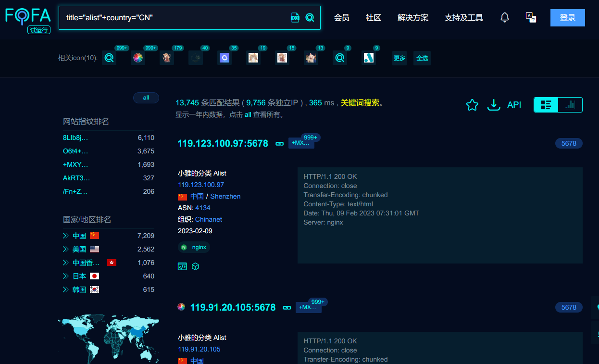The image size is (599, 364).
Task: Click IP link 119.91.20.105
Action: (199, 349)
